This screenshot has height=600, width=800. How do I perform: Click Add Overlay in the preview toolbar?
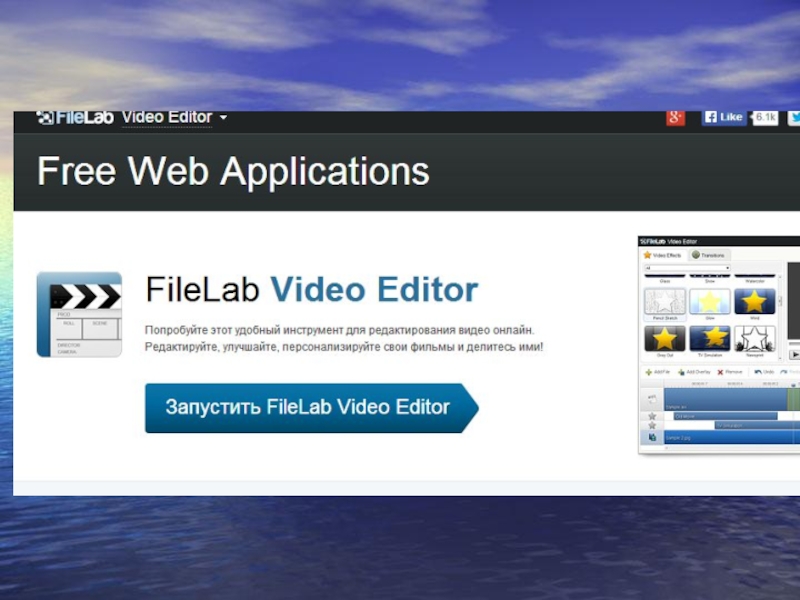tap(694, 372)
